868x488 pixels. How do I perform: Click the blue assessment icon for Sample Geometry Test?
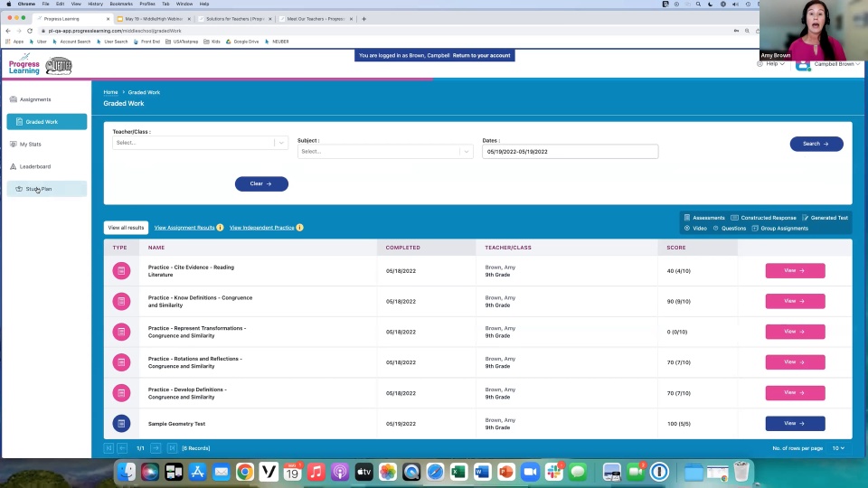point(121,423)
